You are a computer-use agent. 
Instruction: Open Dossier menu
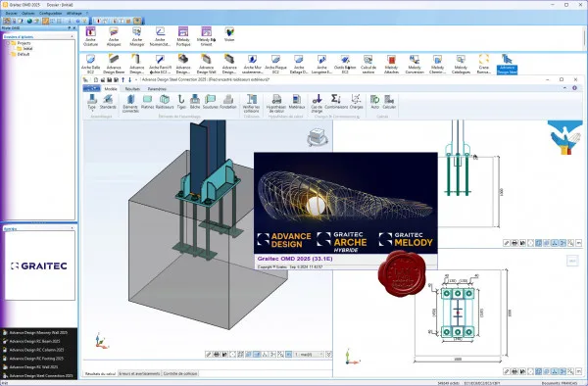(12, 13)
